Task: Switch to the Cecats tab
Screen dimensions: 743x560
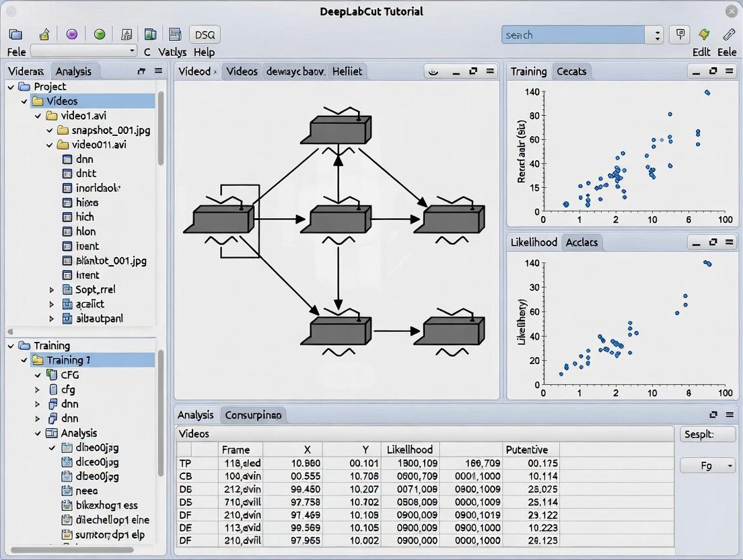Action: [571, 71]
